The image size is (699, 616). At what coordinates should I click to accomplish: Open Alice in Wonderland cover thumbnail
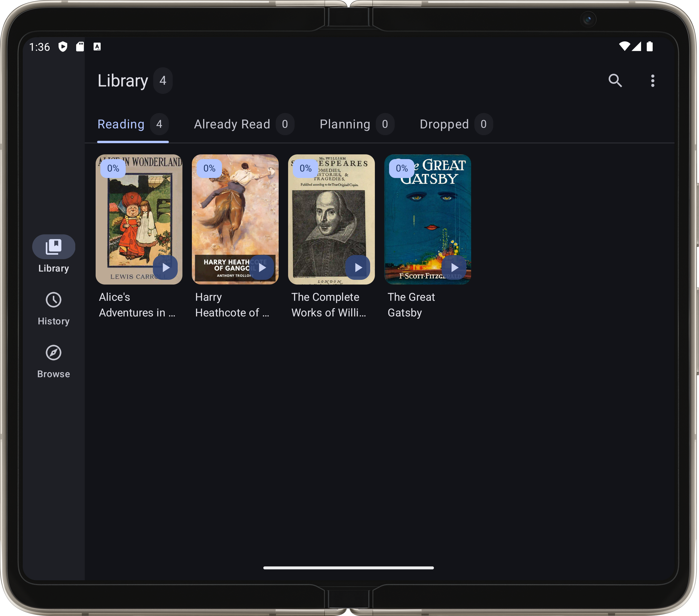pyautogui.click(x=139, y=220)
